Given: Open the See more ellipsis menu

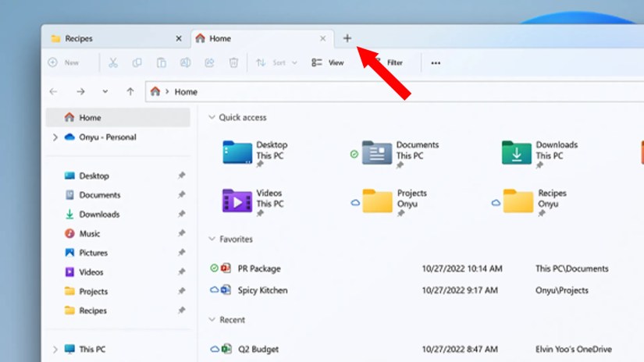Looking at the screenshot, I should coord(436,62).
